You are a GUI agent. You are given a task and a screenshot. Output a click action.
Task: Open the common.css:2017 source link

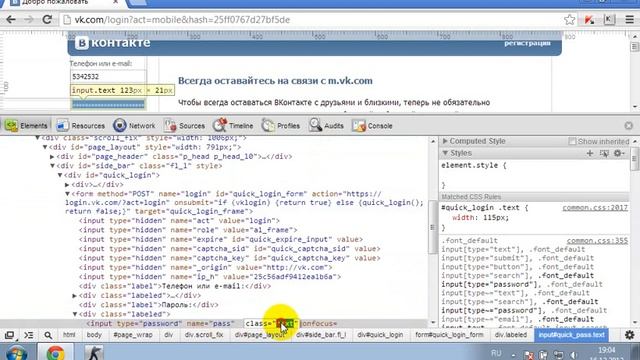[x=595, y=208]
